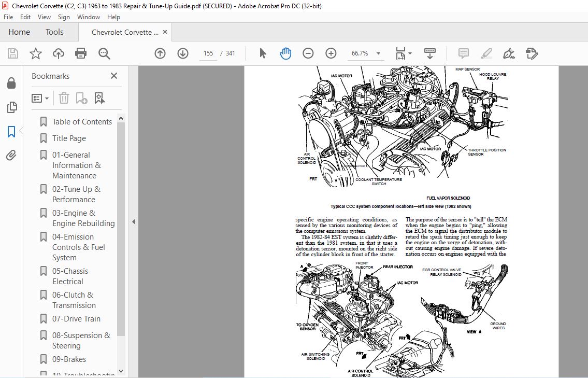Click the sign document pen icon

pos(509,53)
